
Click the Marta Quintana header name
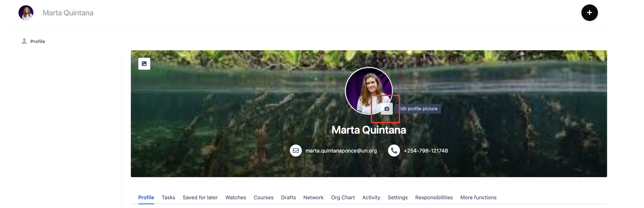(x=68, y=13)
